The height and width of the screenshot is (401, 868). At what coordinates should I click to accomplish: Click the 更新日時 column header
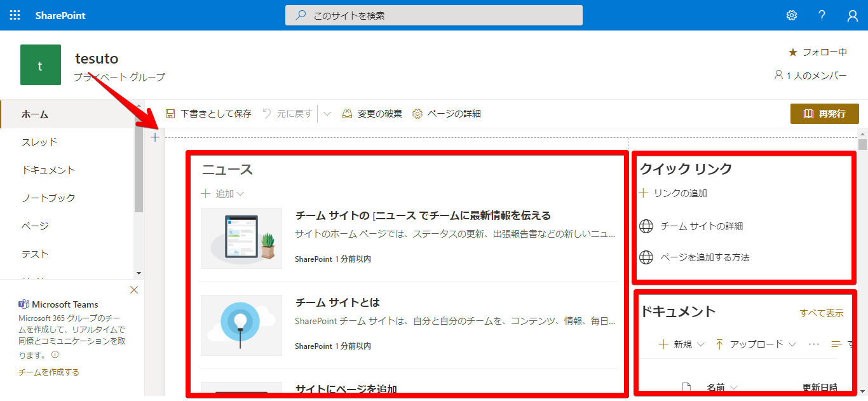coord(820,387)
